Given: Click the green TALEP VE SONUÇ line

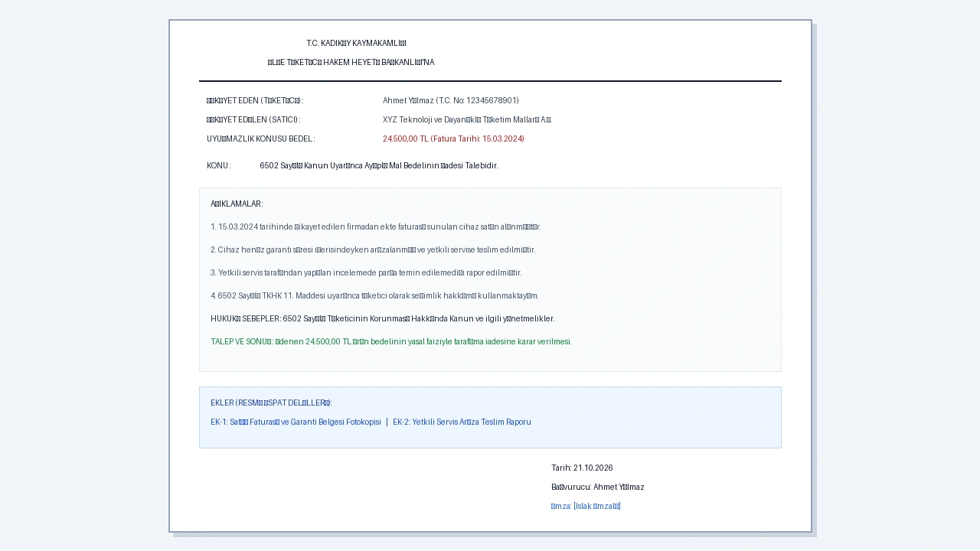Looking at the screenshot, I should click(x=391, y=342).
